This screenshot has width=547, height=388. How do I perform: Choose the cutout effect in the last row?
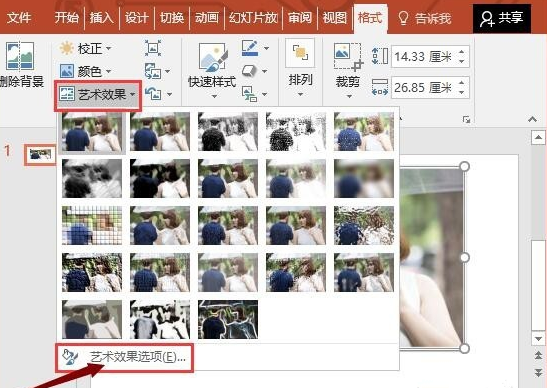click(92, 319)
